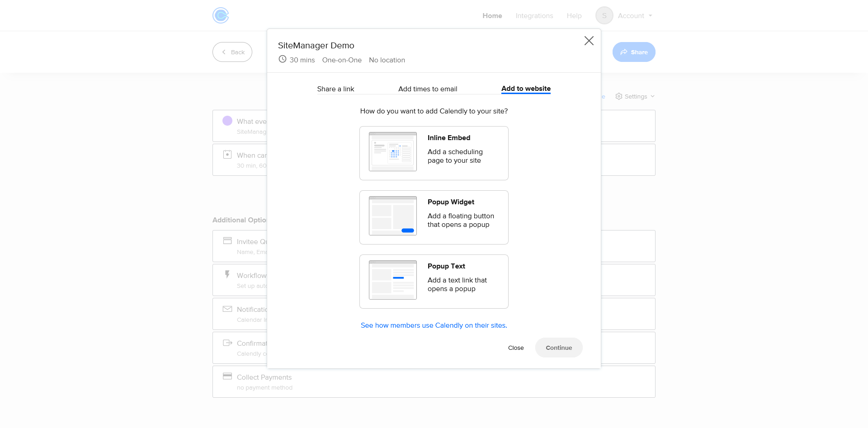Click 'Add a scheduling page to your site' text
The image size is (868, 428).
(x=455, y=156)
